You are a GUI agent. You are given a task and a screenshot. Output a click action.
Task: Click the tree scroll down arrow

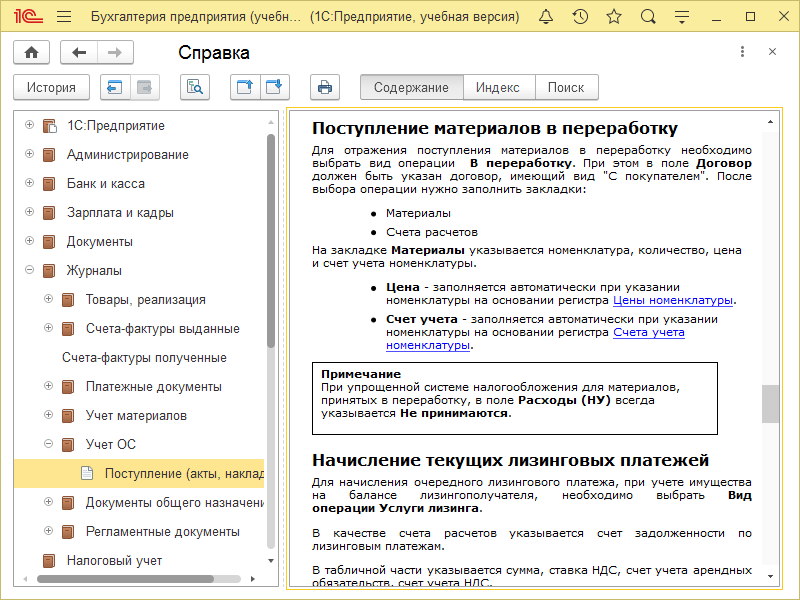[271, 561]
